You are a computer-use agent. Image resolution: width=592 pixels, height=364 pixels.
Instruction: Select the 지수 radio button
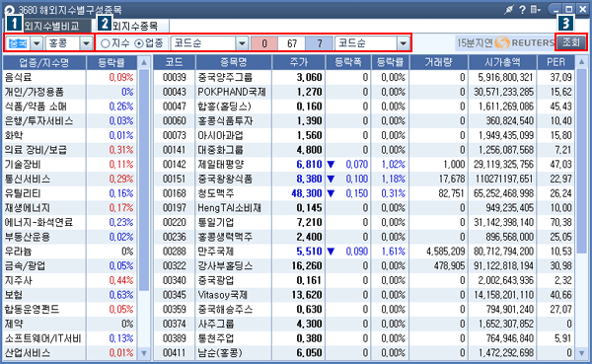pos(106,43)
